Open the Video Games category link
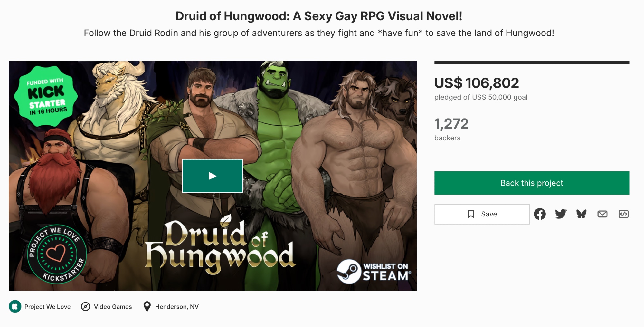 pos(113,307)
